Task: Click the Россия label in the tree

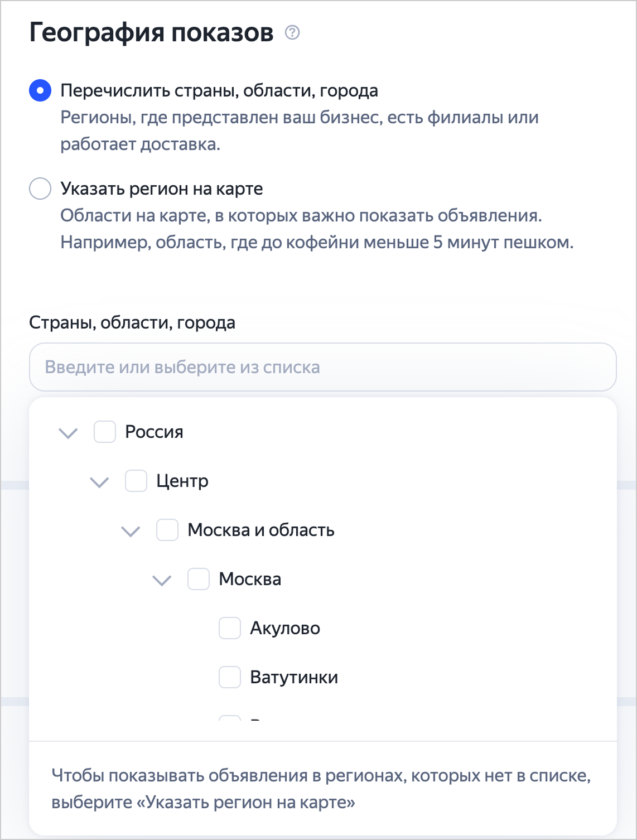Action: coord(155,432)
